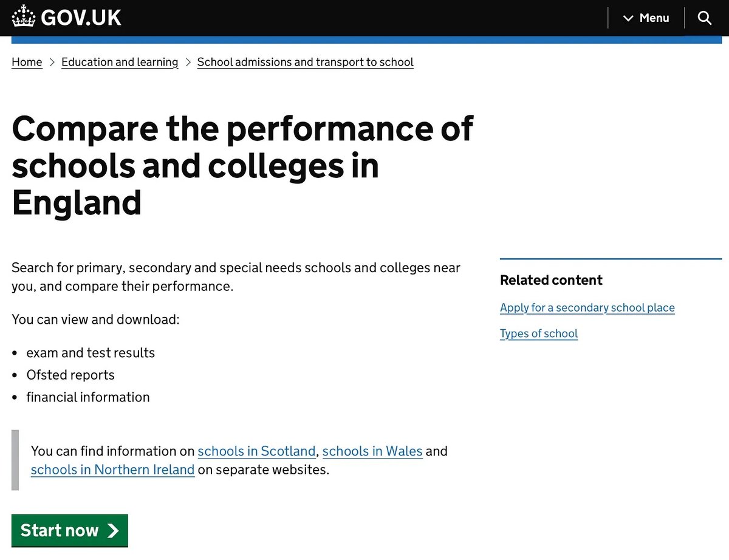
Task: Open the Types of school link
Action: click(538, 333)
